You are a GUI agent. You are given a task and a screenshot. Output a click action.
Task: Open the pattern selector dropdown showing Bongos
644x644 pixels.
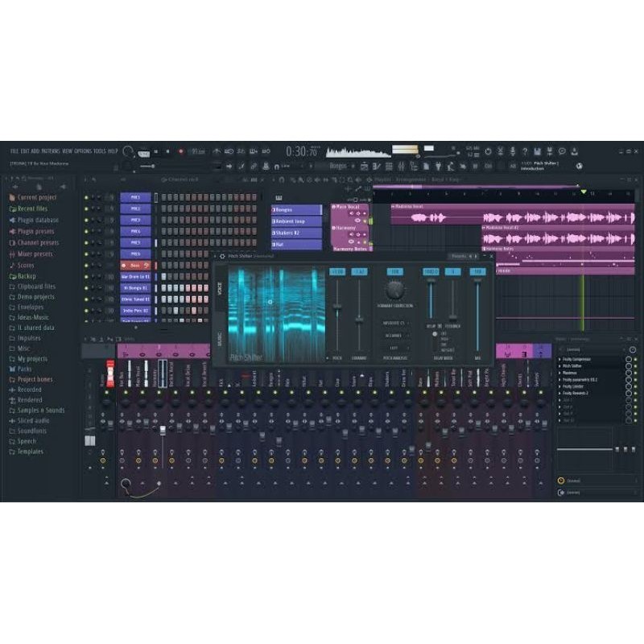coord(337,167)
